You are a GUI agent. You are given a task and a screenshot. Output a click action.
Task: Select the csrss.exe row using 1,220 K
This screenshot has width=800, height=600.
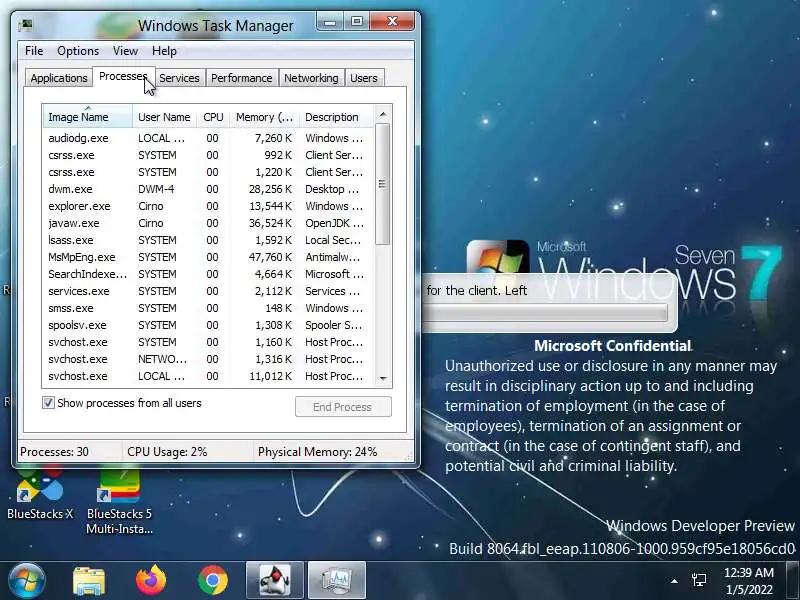coord(208,172)
